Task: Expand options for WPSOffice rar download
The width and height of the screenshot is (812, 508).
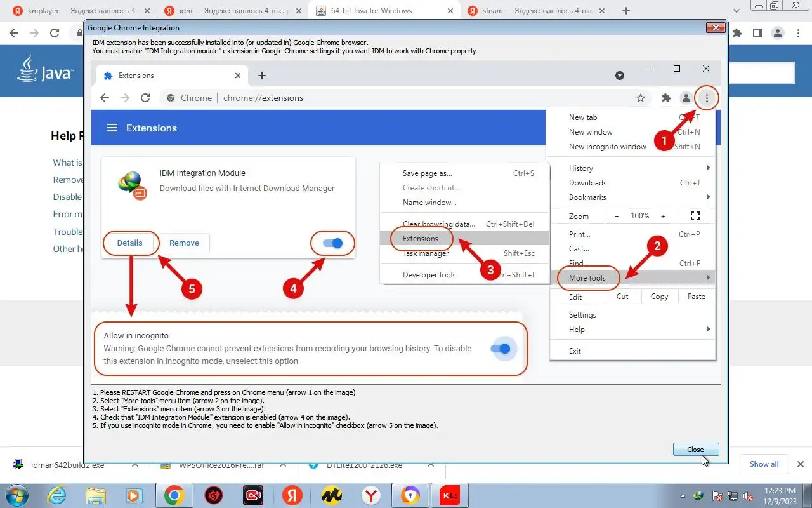Action: point(283,465)
